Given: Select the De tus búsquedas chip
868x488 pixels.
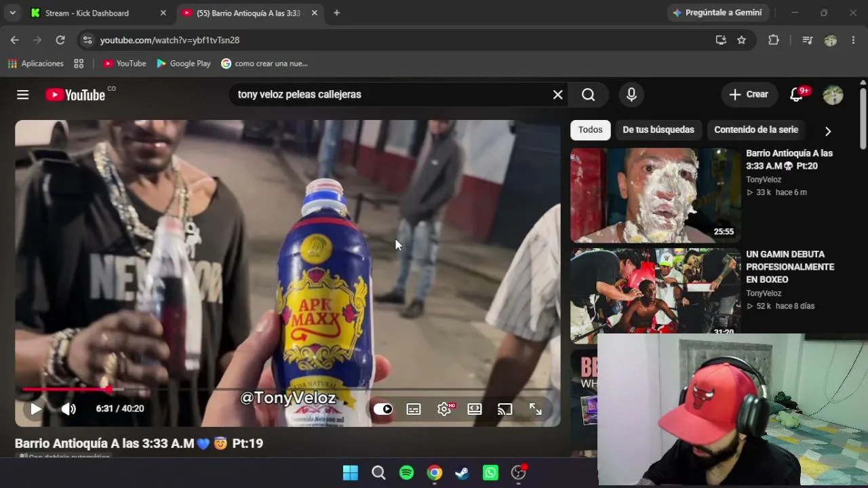Looking at the screenshot, I should 658,130.
